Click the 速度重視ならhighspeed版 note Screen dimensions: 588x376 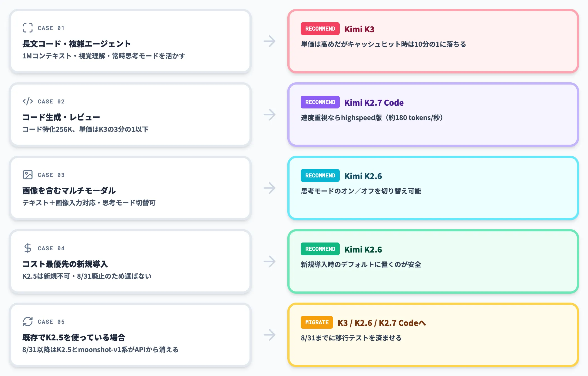coord(372,118)
